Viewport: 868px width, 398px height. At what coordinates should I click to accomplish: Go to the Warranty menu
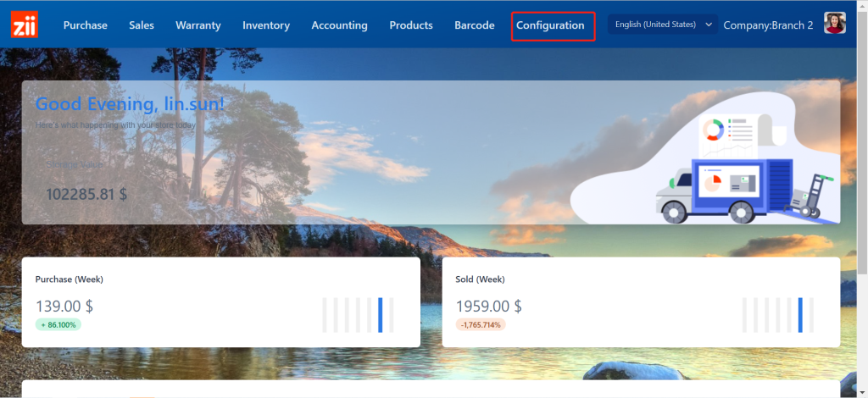[198, 25]
